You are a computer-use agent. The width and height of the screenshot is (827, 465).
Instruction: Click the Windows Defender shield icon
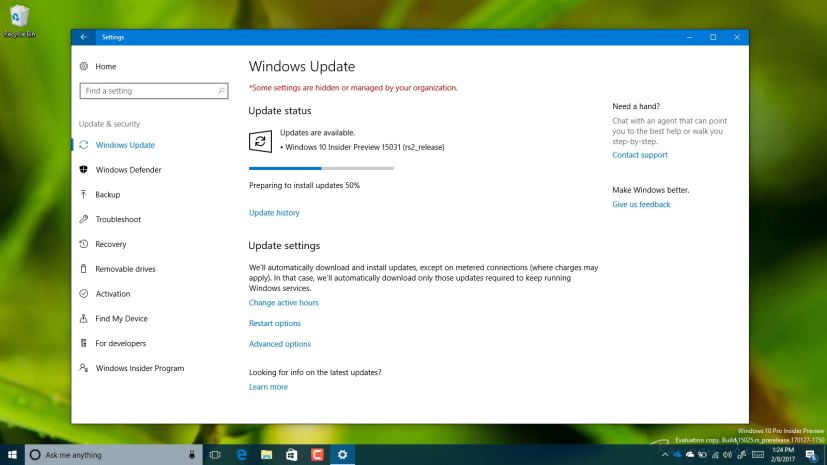click(83, 169)
